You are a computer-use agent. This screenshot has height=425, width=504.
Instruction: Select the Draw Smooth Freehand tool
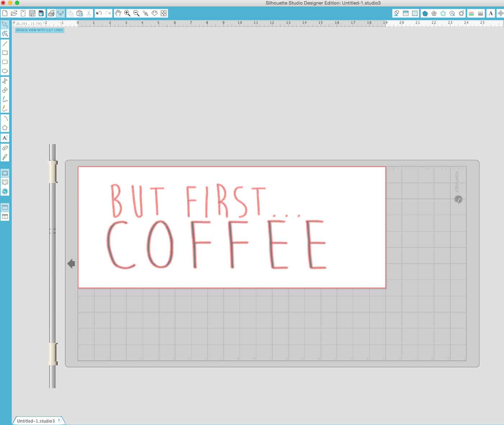[5, 108]
